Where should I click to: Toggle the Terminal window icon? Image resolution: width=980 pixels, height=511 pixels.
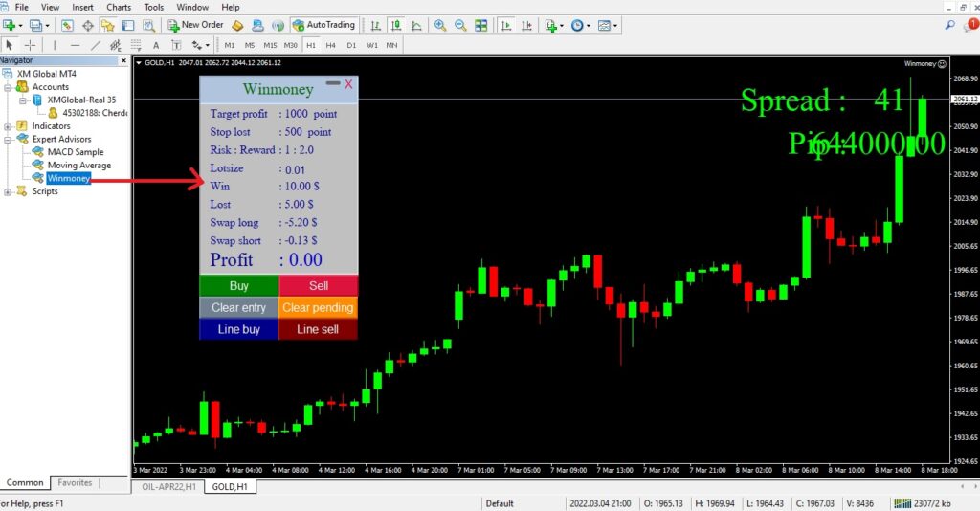128,25
